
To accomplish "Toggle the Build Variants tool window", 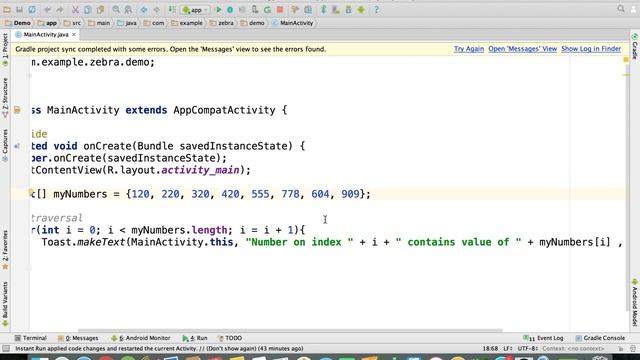I will pyautogui.click(x=5, y=304).
